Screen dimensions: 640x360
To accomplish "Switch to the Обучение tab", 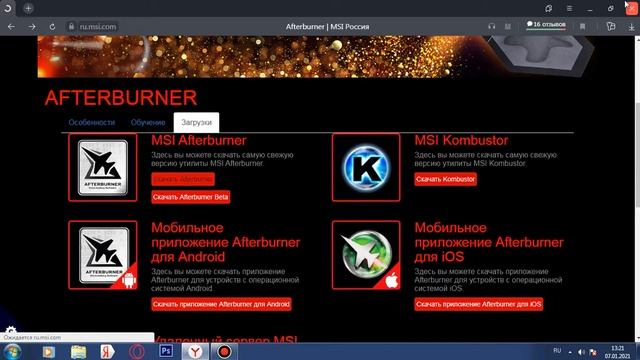I will (148, 122).
